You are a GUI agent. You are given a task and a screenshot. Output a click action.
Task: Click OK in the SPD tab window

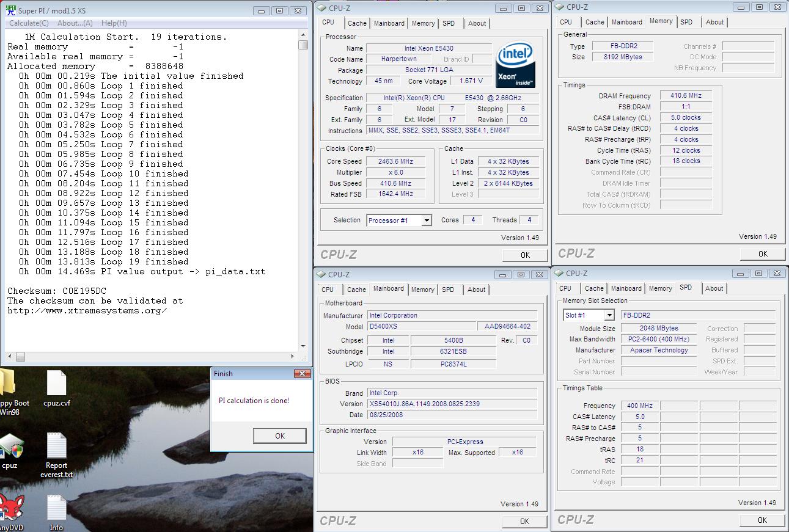[x=762, y=520]
